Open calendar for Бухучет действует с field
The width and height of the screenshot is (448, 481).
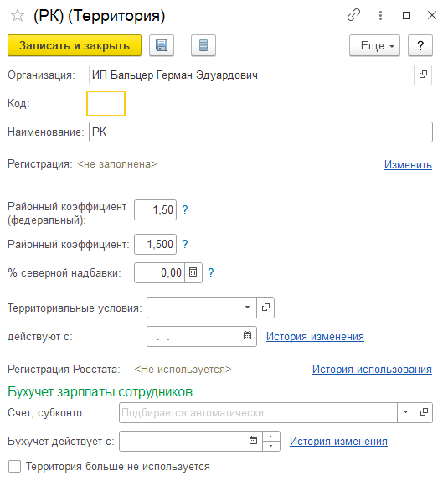(253, 441)
